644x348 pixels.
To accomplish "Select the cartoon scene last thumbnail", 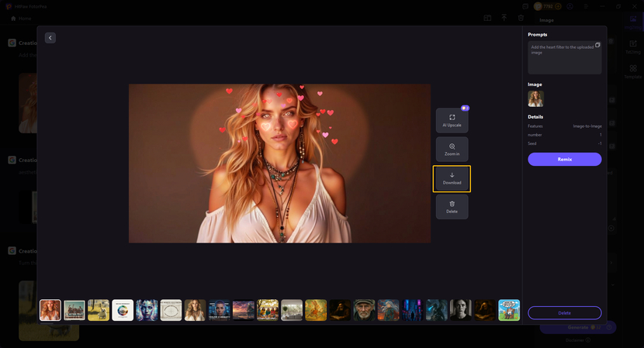I will (509, 310).
